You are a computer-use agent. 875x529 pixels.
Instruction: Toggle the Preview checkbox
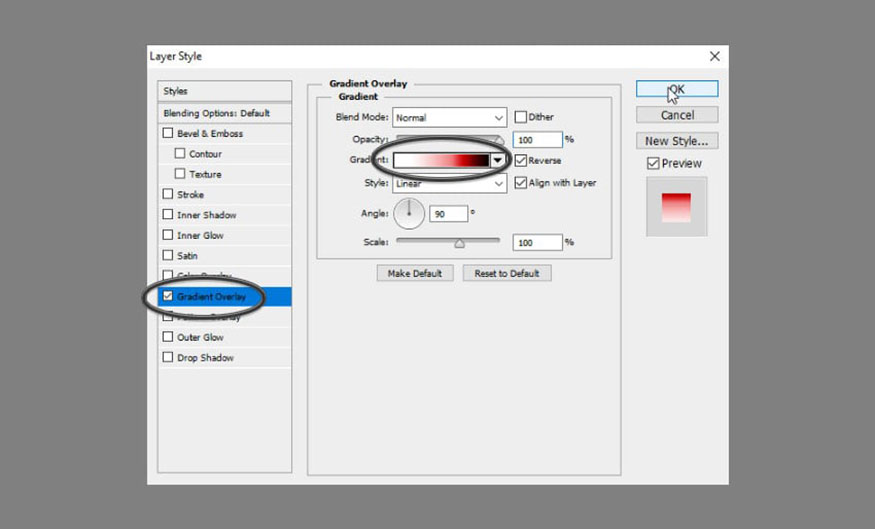653,163
